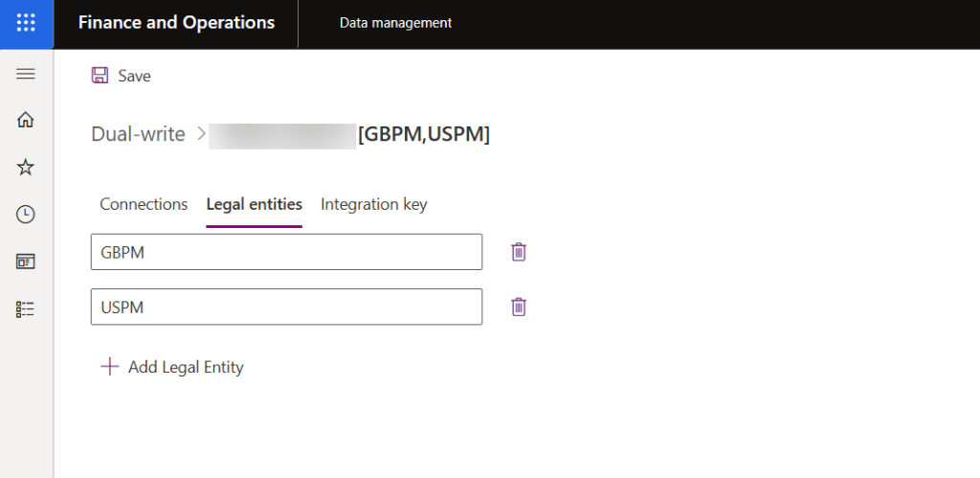This screenshot has height=478, width=980.
Task: Click the Save button
Action: tap(122, 76)
